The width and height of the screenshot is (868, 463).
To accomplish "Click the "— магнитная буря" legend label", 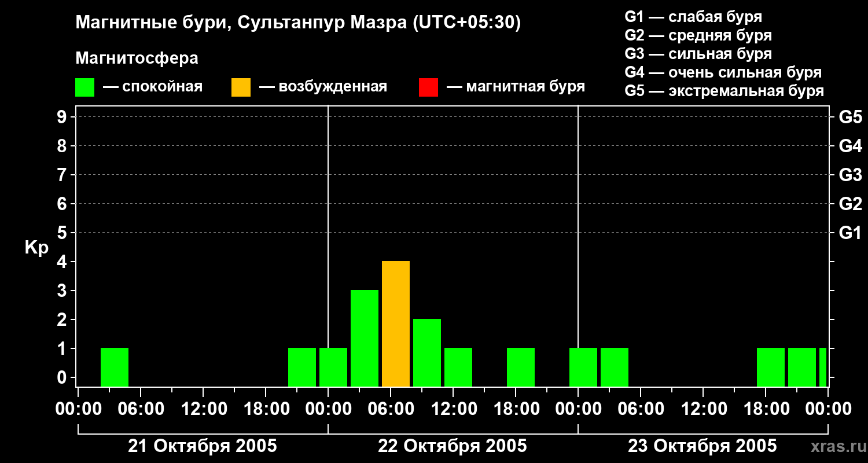I will pyautogui.click(x=516, y=87).
